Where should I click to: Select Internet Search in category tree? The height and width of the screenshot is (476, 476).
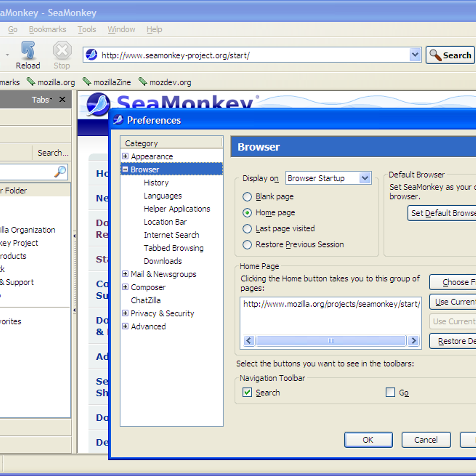(171, 235)
